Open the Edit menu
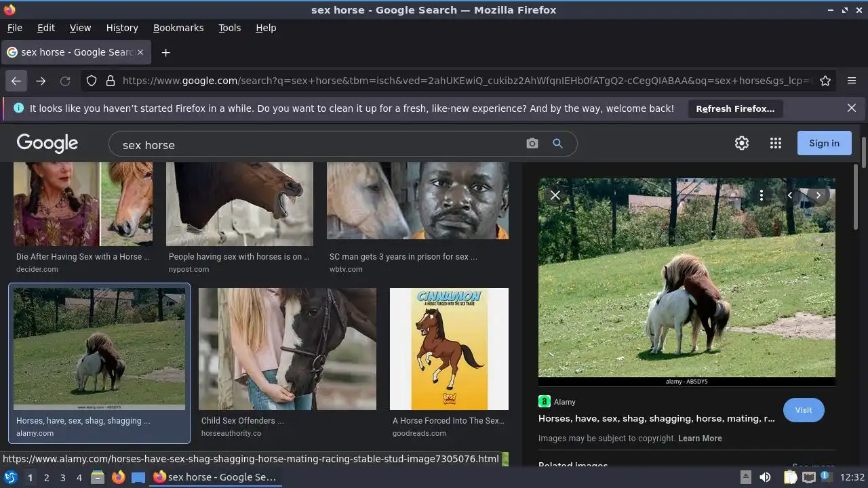This screenshot has width=868, height=488. 46,28
